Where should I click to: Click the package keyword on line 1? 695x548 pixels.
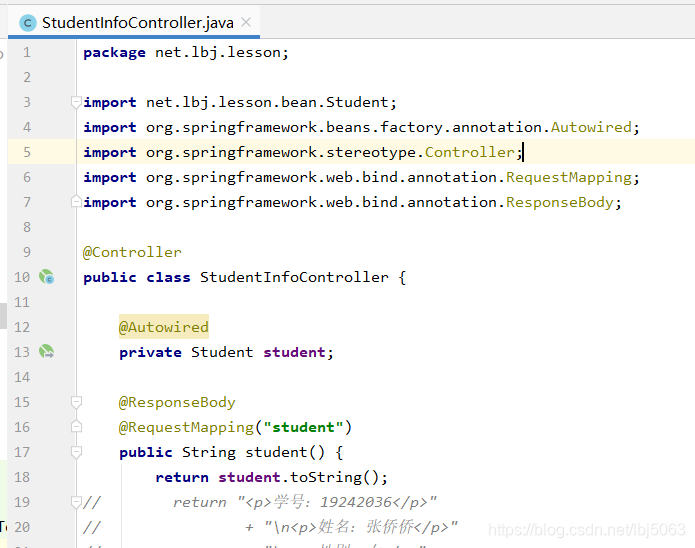(114, 53)
